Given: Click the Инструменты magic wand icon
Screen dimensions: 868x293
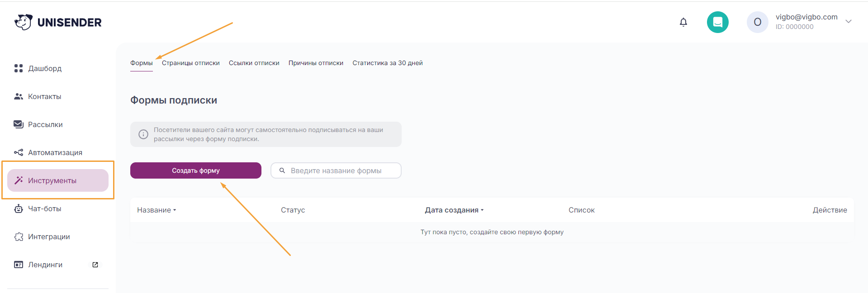Looking at the screenshot, I should [19, 180].
